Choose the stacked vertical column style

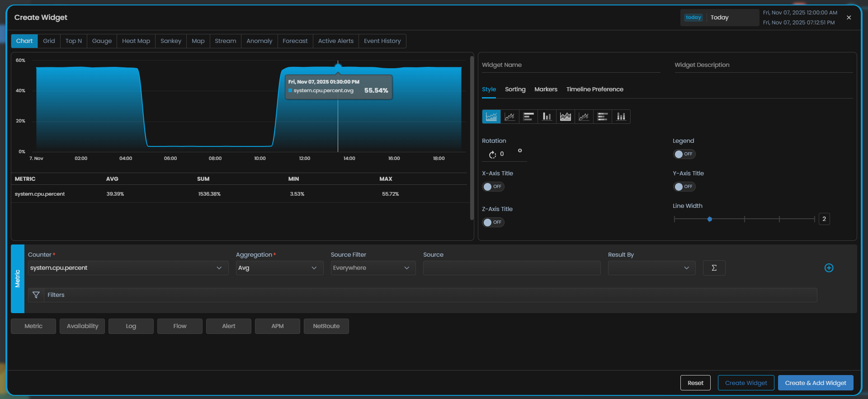[x=621, y=117]
